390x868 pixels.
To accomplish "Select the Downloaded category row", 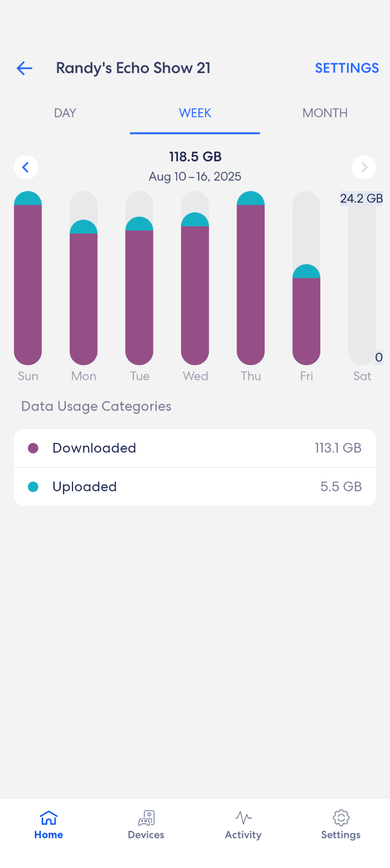I will (195, 448).
